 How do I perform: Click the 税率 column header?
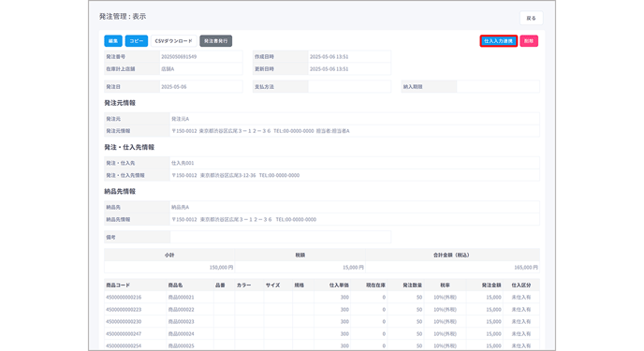coord(446,285)
